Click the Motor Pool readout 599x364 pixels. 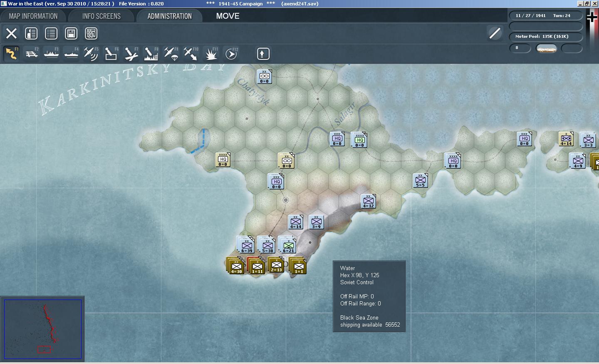[x=546, y=37]
